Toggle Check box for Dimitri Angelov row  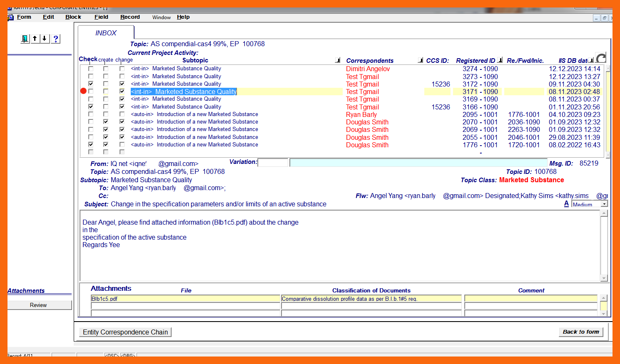[91, 69]
